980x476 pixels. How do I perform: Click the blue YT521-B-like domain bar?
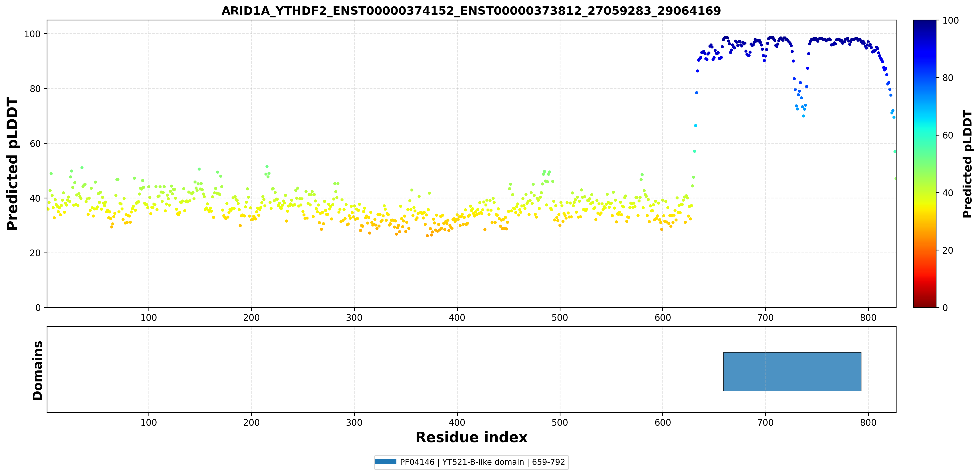pyautogui.click(x=792, y=371)
